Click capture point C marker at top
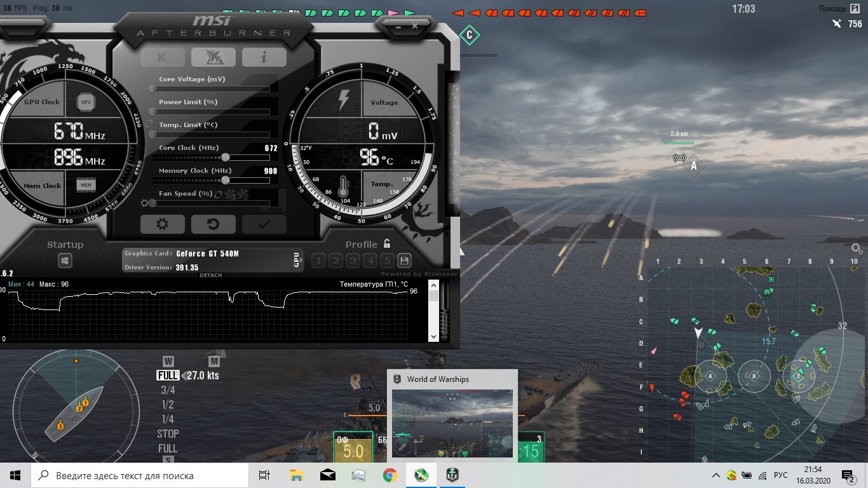 pos(470,35)
